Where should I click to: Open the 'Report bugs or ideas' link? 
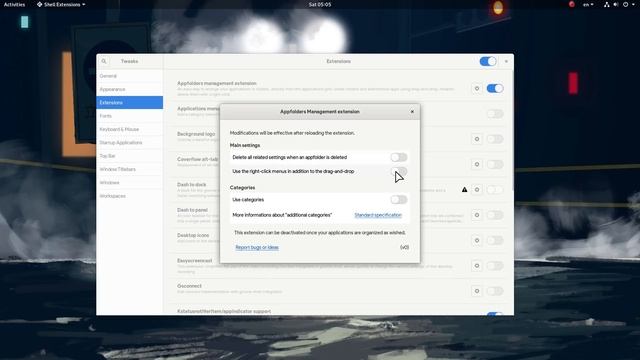[x=257, y=247]
